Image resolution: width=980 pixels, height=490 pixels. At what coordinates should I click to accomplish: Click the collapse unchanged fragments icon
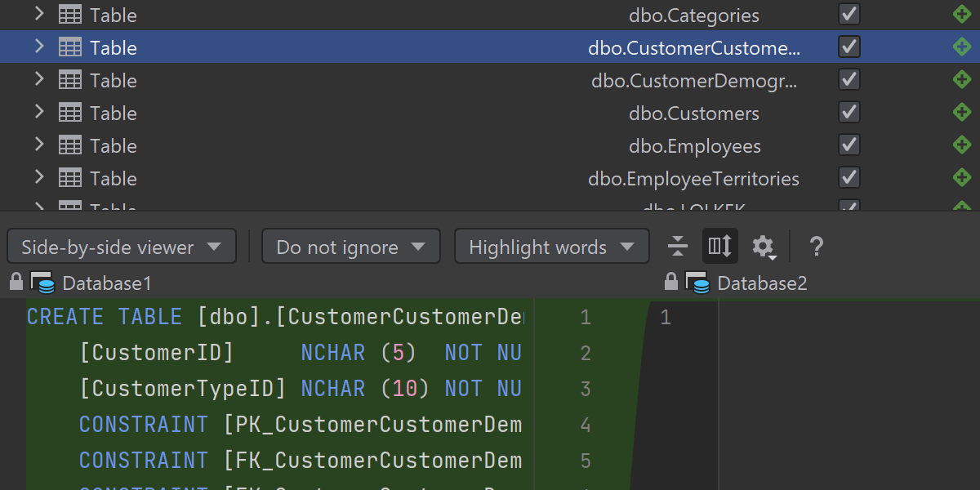(x=677, y=246)
